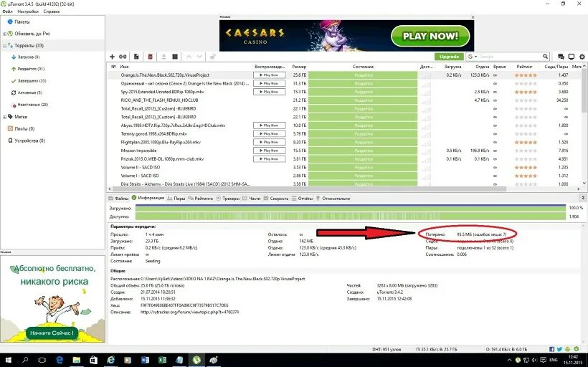Open Microsoft Word from the taskbar
Image resolution: width=588 pixels, height=367 pixels.
145,361
